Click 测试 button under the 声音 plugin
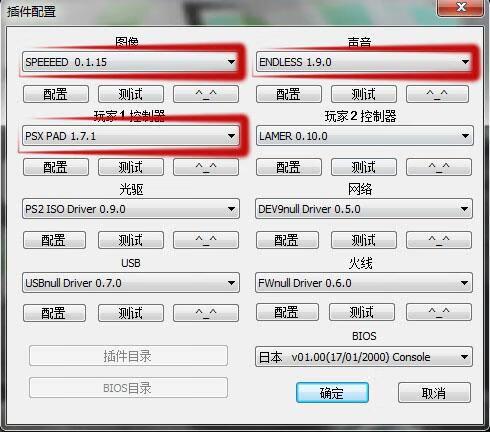The image size is (490, 432). coord(364,94)
